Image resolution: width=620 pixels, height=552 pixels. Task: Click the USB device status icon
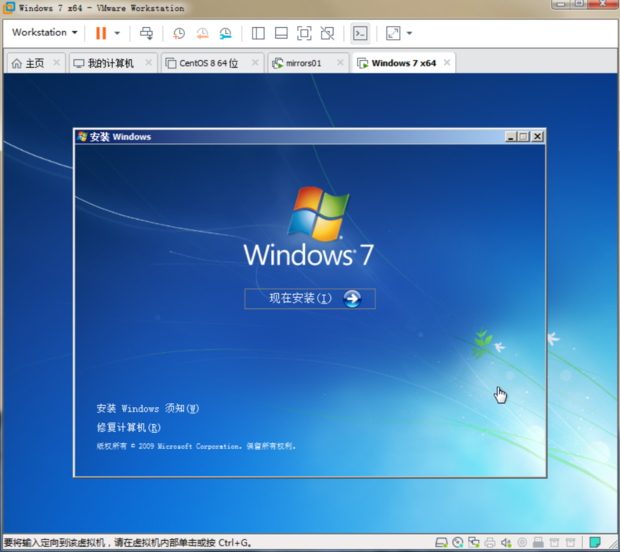538,543
